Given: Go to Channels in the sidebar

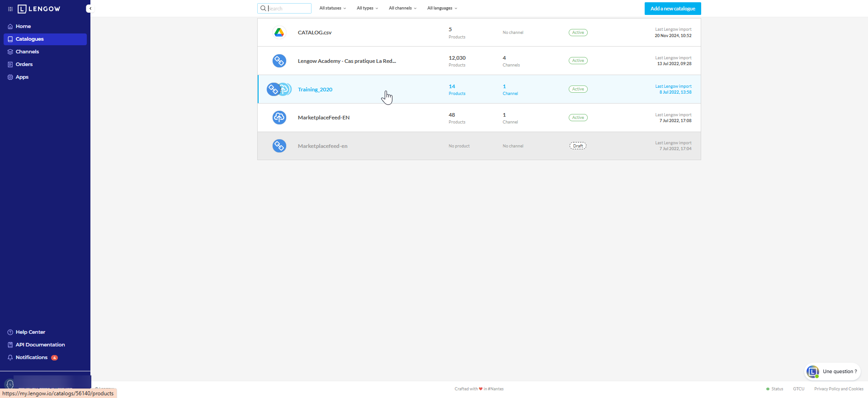Looking at the screenshot, I should tap(27, 52).
